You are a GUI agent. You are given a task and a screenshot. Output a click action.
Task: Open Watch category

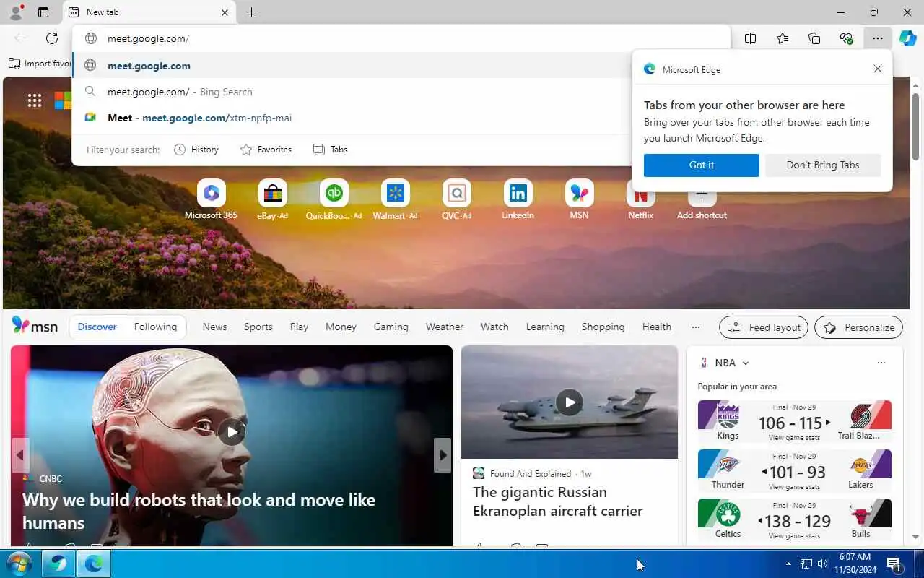(494, 327)
